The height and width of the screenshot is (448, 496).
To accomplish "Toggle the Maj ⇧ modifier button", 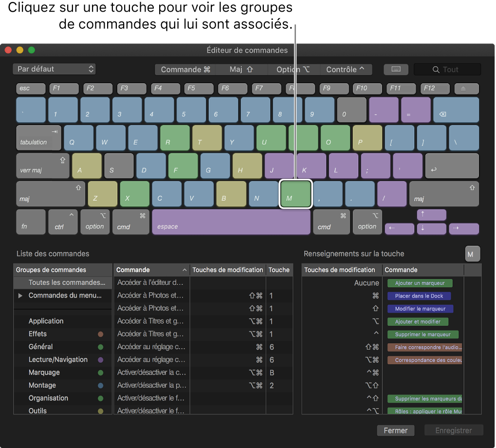I will 241,70.
